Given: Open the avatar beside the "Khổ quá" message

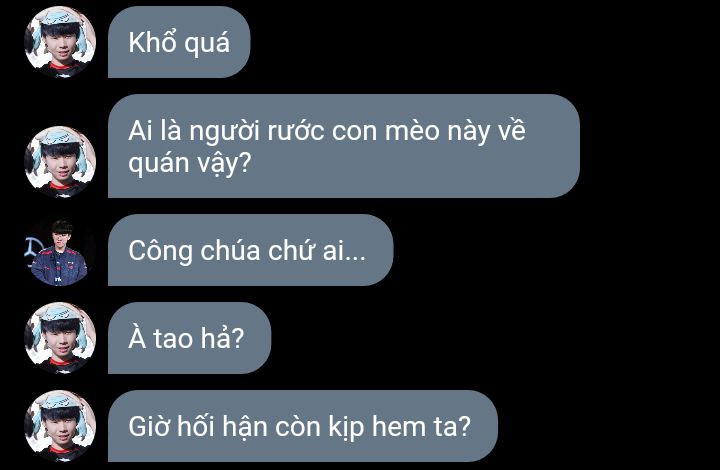Looking at the screenshot, I should pos(60,42).
